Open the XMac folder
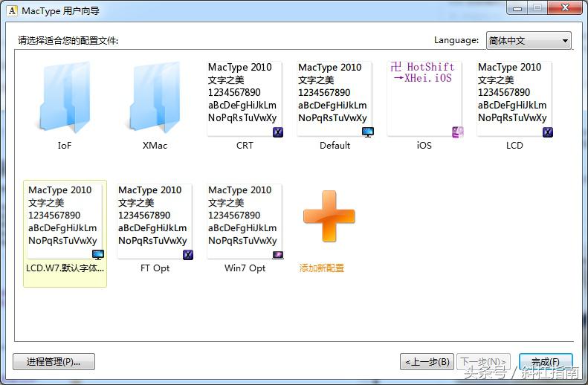This screenshot has height=385, width=588. (155, 97)
